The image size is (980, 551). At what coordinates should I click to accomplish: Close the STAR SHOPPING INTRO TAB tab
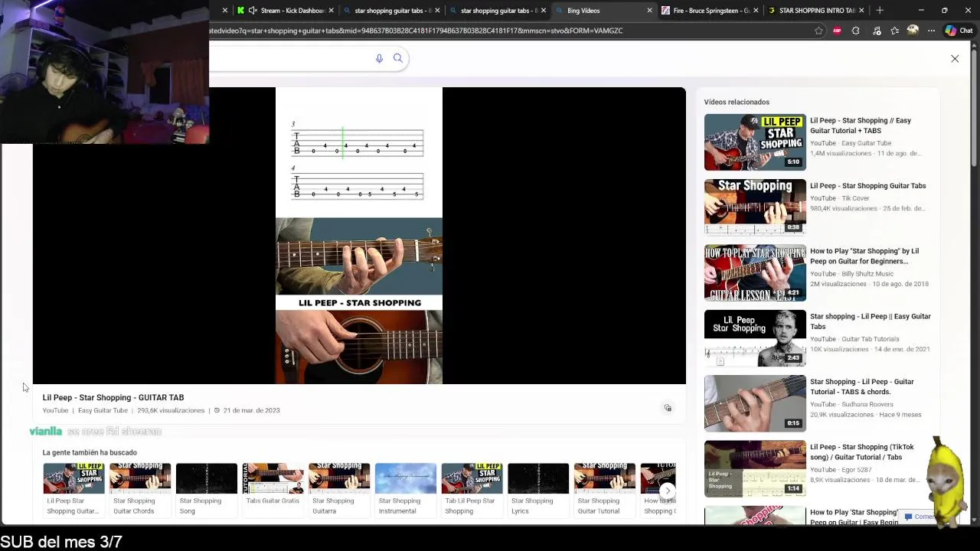(x=862, y=11)
